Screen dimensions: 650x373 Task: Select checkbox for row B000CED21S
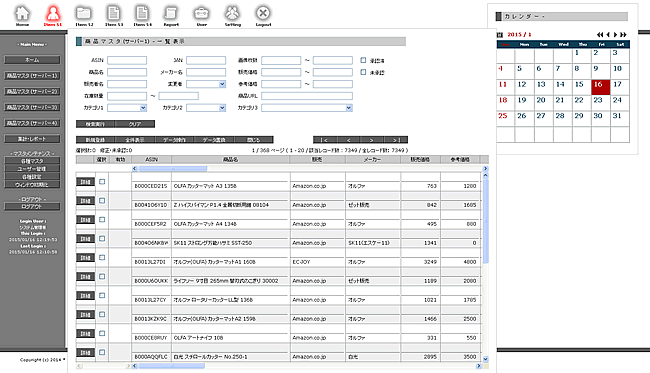tap(102, 182)
